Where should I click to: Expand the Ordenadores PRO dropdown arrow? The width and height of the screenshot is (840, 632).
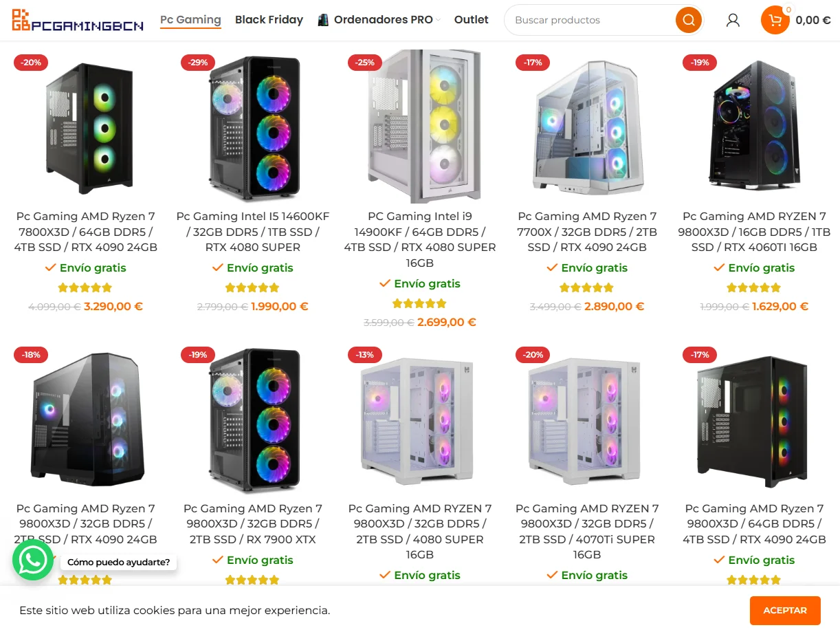(x=439, y=20)
